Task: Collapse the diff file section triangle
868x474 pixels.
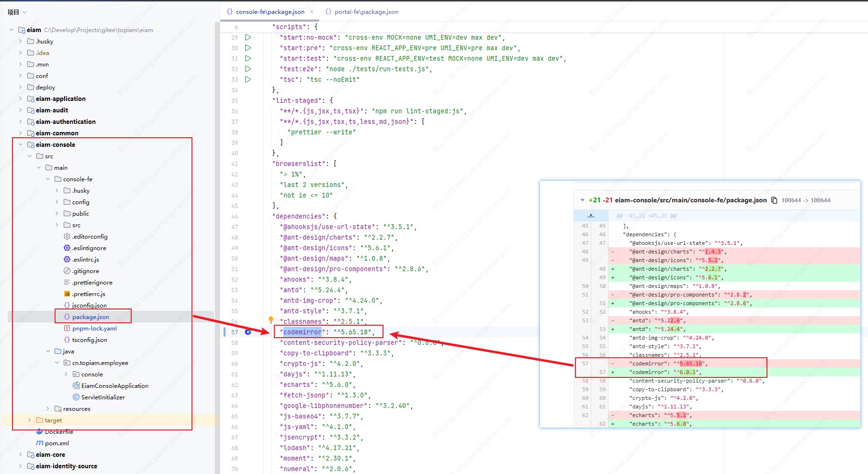Action: 582,200
